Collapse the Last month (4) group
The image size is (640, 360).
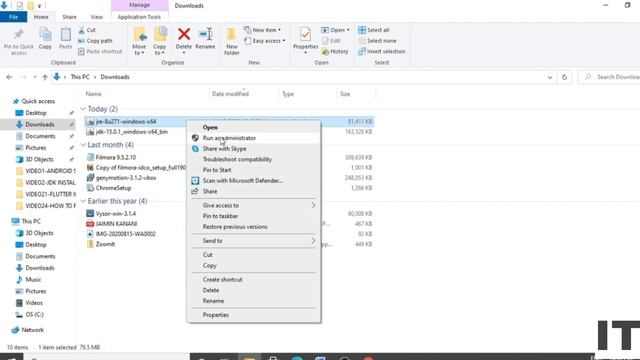point(83,145)
